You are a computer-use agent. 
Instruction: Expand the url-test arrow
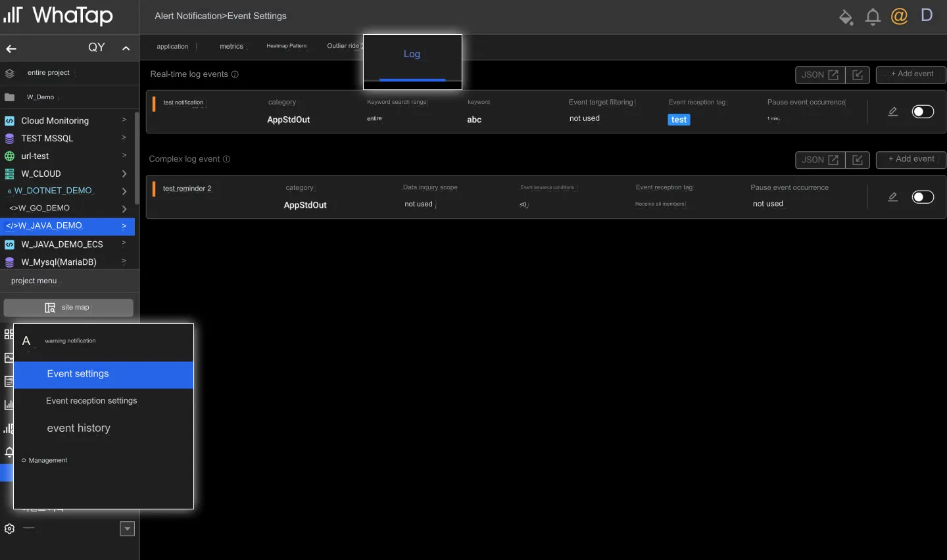click(124, 155)
